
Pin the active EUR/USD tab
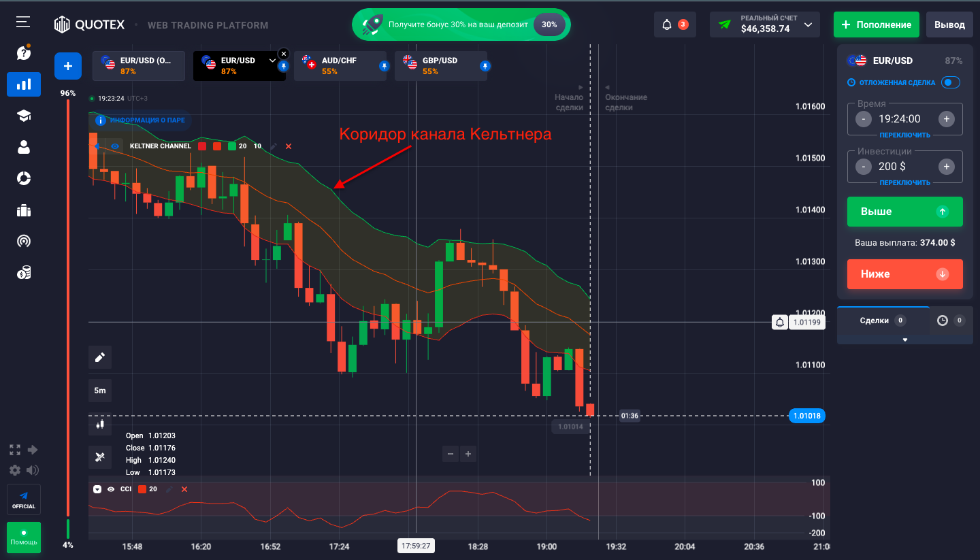click(x=283, y=66)
